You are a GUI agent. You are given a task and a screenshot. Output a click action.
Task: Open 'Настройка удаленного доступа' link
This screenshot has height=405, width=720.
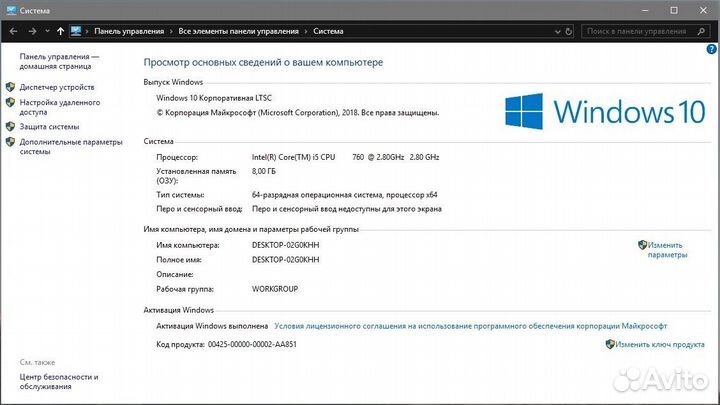pyautogui.click(x=60, y=107)
